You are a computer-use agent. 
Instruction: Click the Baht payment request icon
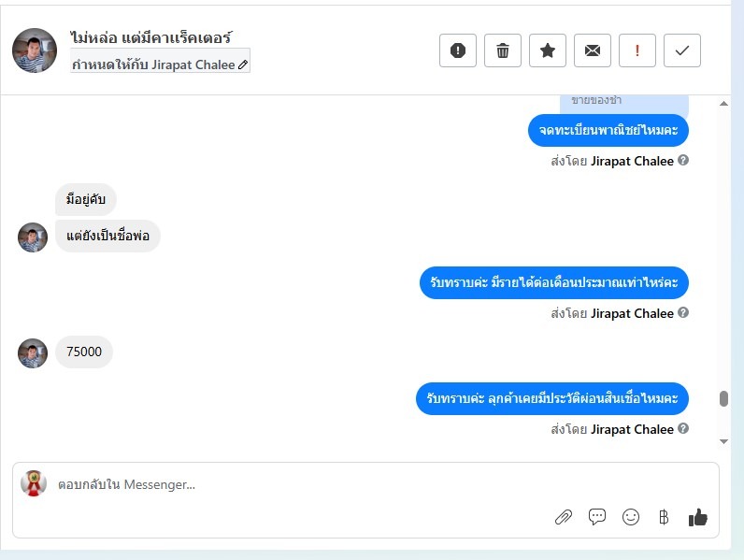click(664, 517)
